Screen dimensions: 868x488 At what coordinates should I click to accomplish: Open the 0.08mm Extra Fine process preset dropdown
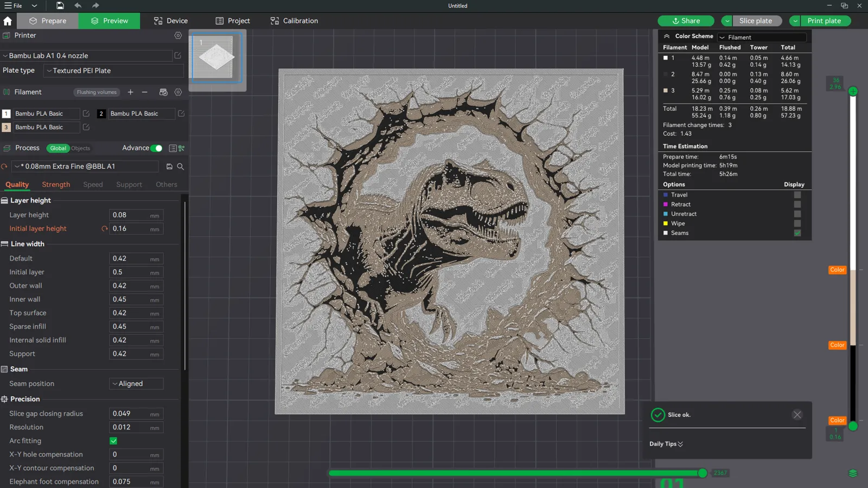(85, 167)
